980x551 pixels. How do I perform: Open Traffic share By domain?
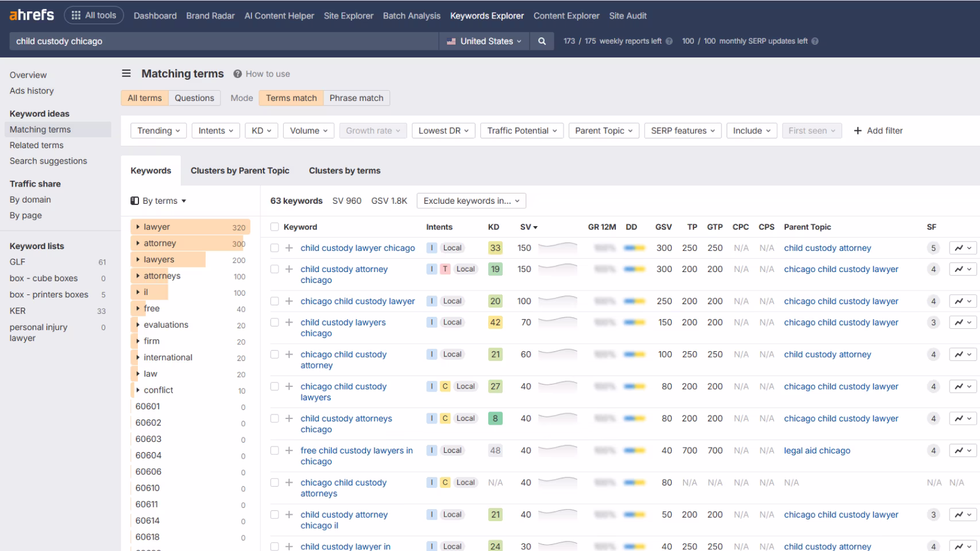pos(30,200)
